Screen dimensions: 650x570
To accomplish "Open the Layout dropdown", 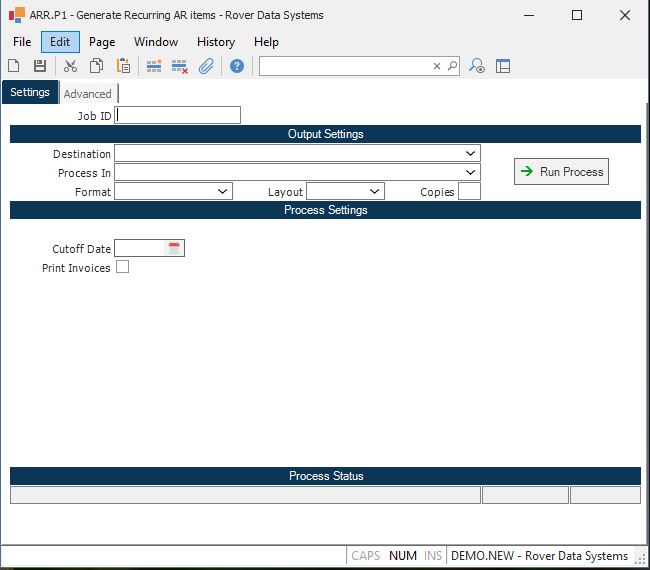I will point(374,191).
